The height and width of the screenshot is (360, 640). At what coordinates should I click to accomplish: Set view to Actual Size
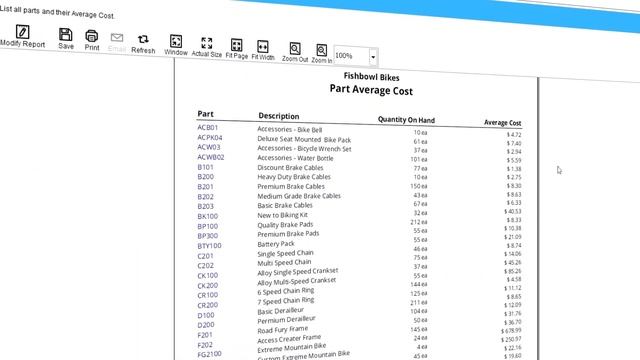[207, 47]
